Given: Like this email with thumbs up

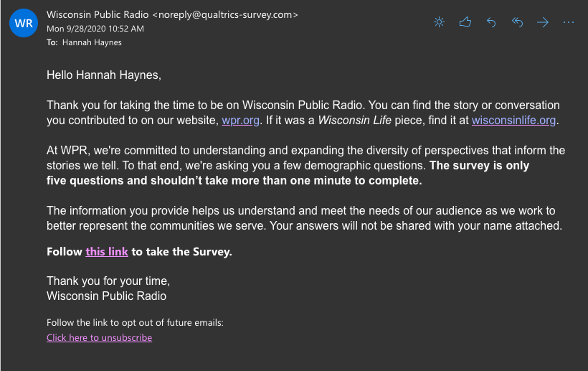Looking at the screenshot, I should 465,22.
